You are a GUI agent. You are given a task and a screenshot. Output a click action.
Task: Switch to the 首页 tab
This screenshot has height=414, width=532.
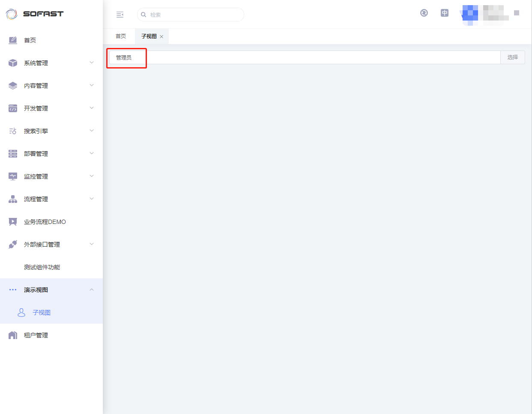coord(121,36)
